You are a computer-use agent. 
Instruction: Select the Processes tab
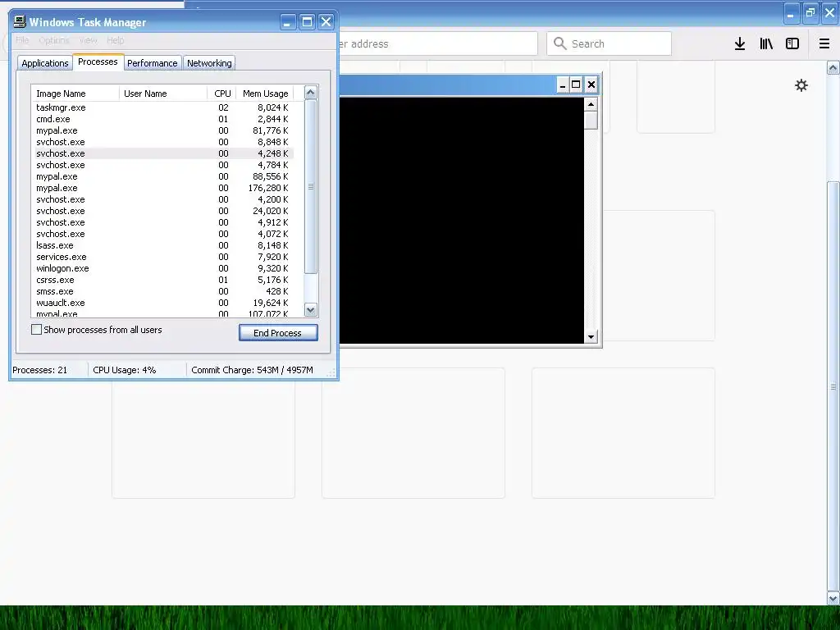98,62
